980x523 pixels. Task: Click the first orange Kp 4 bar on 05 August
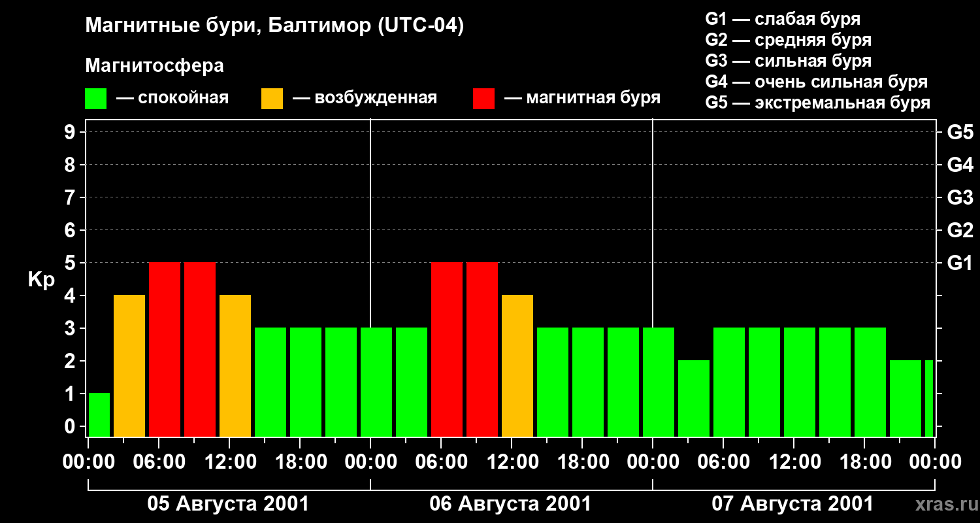pyautogui.click(x=129, y=366)
